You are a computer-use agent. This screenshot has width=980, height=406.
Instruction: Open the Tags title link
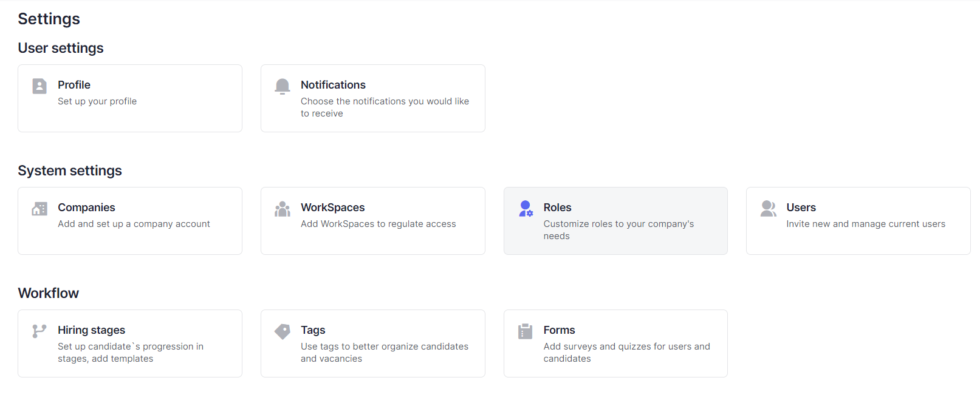(313, 330)
